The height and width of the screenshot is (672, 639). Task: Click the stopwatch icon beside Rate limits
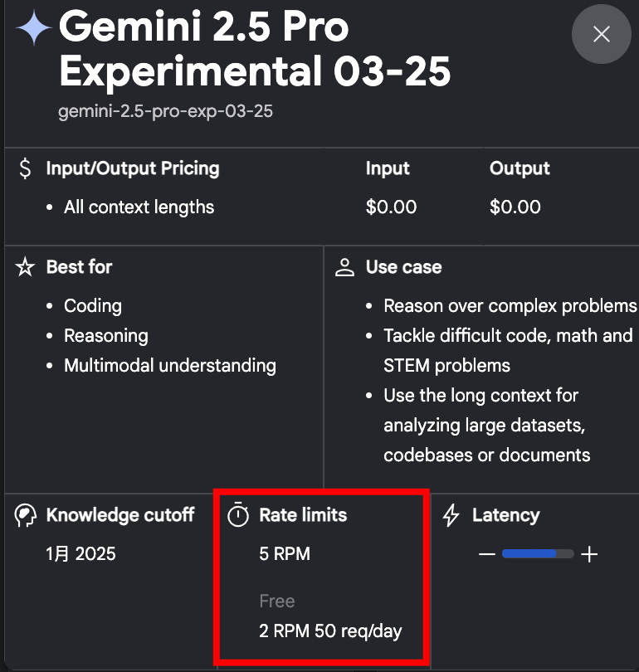point(238,514)
